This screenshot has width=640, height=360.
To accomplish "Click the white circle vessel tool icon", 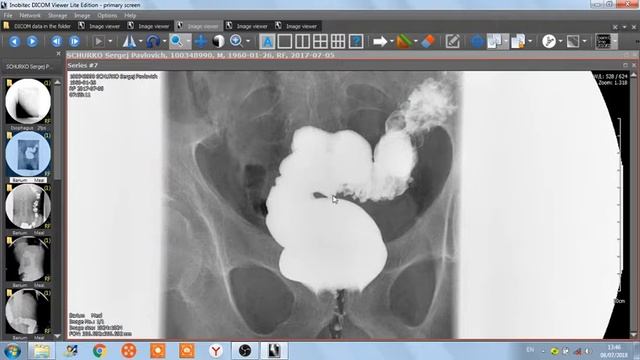I will tap(549, 41).
